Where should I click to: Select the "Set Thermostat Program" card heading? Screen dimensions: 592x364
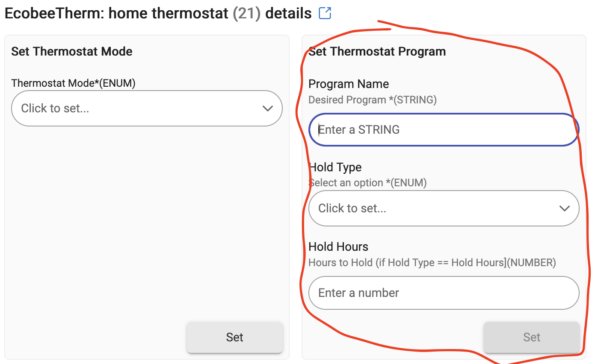[377, 52]
